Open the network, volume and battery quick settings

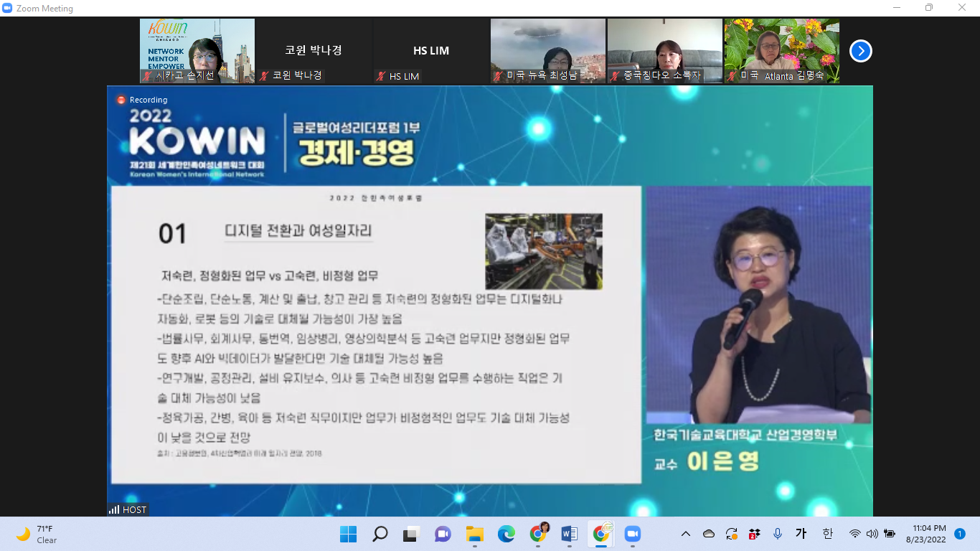[872, 534]
